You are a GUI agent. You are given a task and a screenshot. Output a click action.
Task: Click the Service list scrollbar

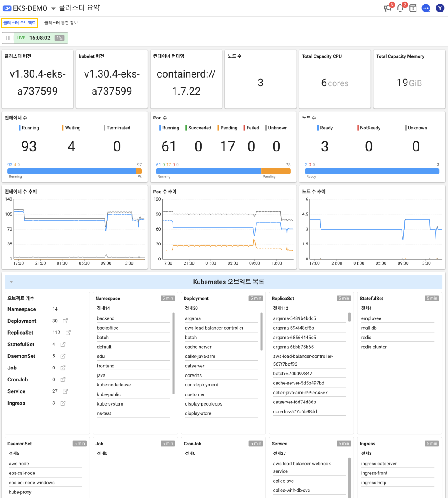[350, 477]
